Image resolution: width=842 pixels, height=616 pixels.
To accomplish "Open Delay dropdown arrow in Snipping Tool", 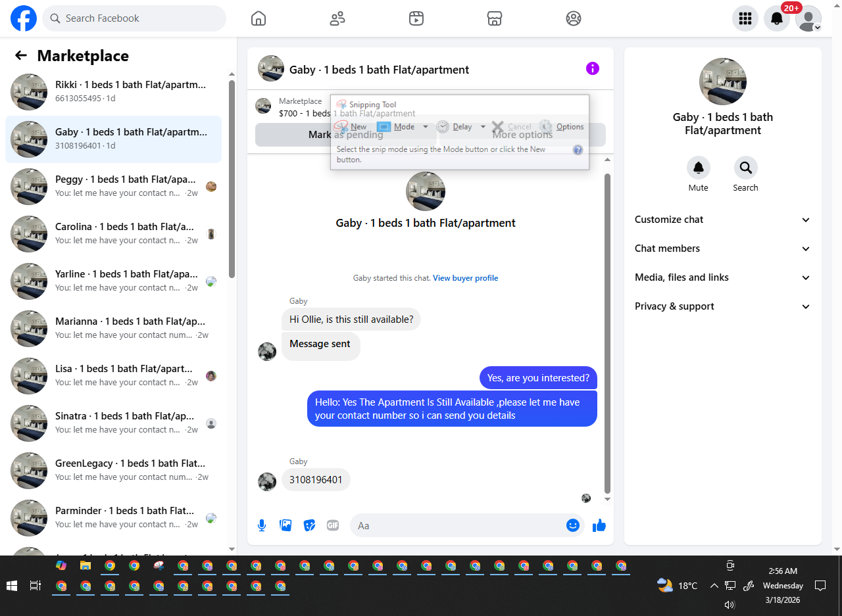I will click(x=483, y=127).
